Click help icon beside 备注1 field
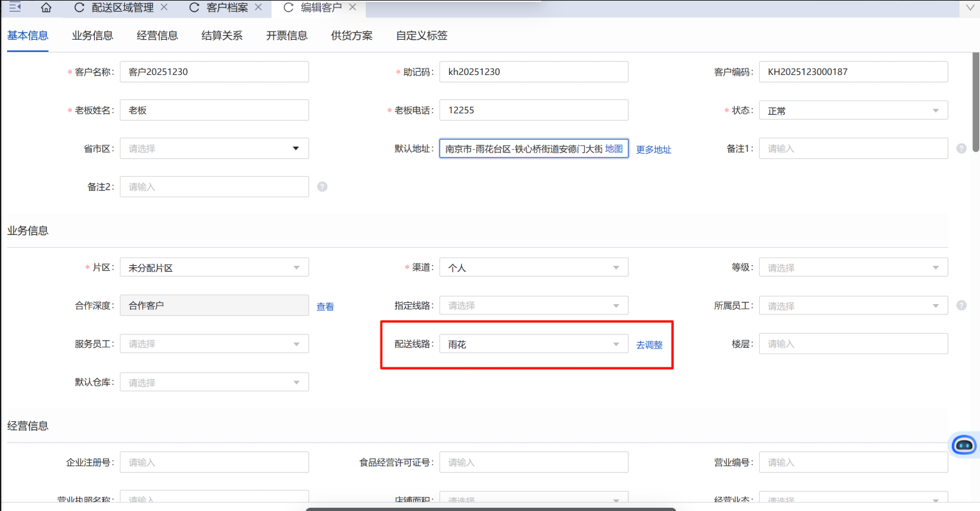This screenshot has height=511, width=980. pos(961,149)
